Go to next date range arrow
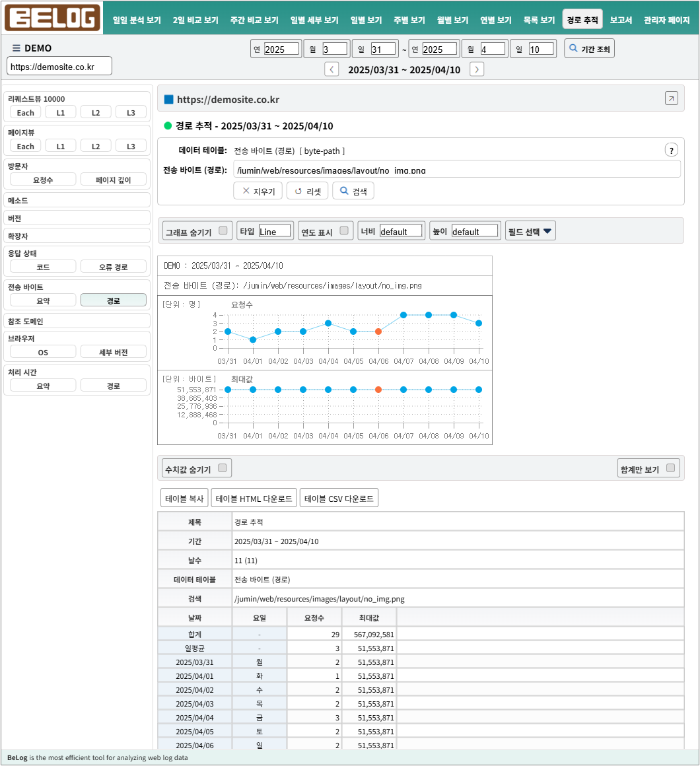This screenshot has width=700, height=766. point(477,69)
